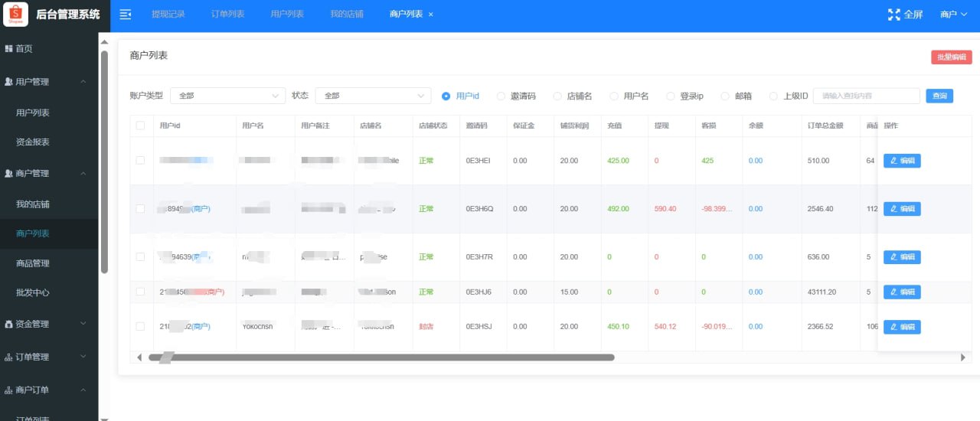Click the table's horizontal scrollbar thumb
The height and width of the screenshot is (421, 980).
[381, 357]
